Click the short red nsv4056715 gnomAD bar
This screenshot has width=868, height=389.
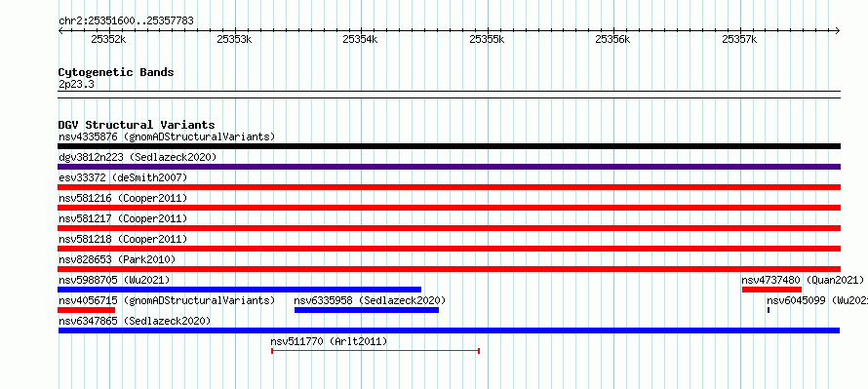87,310
